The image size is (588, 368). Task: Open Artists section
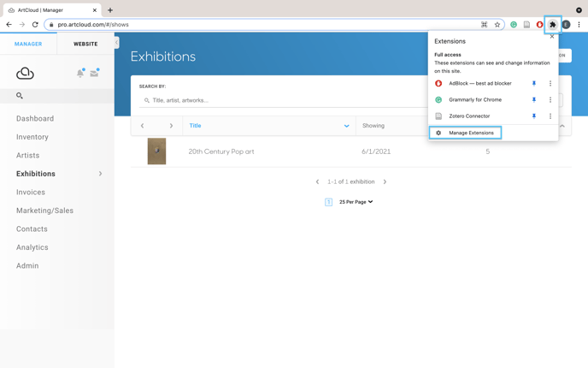tap(27, 156)
